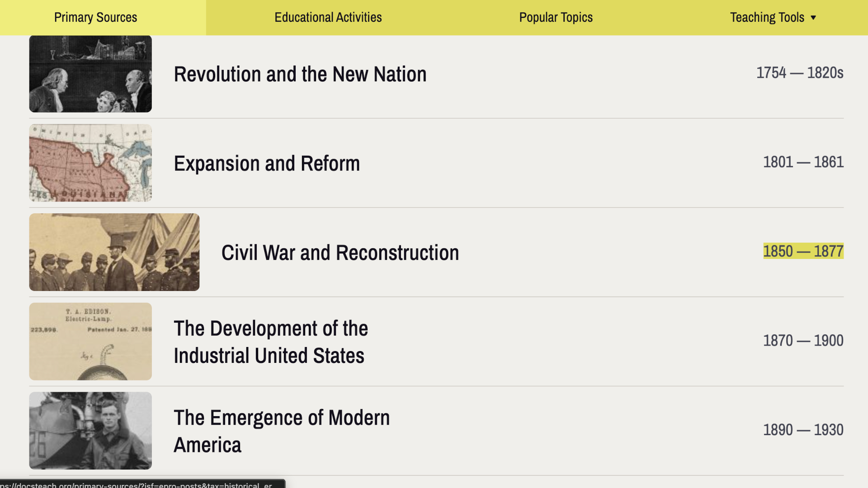Click the aviator photo thumbnail
The width and height of the screenshot is (868, 488).
tap(90, 430)
